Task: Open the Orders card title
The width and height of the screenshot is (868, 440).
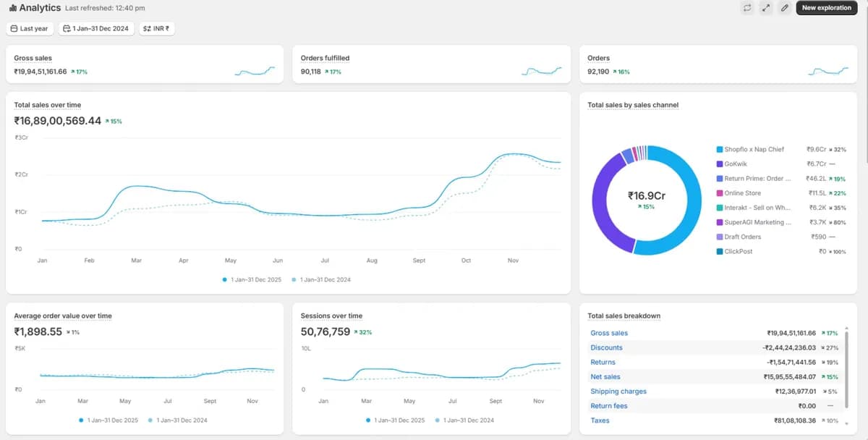Action: pyautogui.click(x=599, y=58)
